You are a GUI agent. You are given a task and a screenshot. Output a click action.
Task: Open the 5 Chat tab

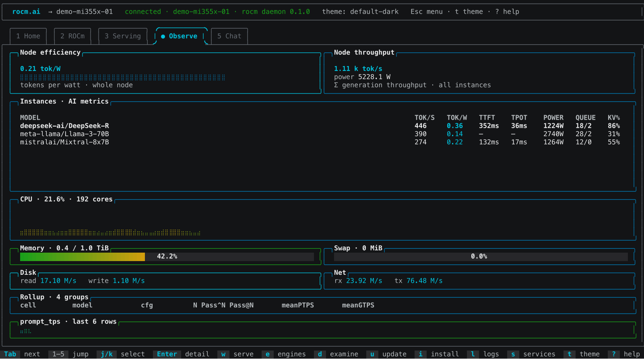pyautogui.click(x=229, y=36)
